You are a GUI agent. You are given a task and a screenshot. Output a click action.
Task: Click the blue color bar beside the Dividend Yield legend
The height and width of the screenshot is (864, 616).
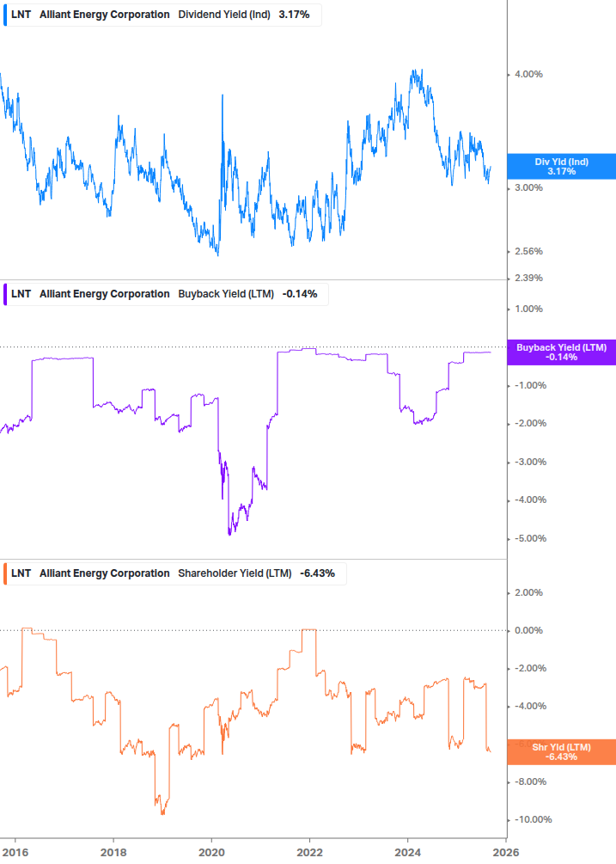[5, 15]
